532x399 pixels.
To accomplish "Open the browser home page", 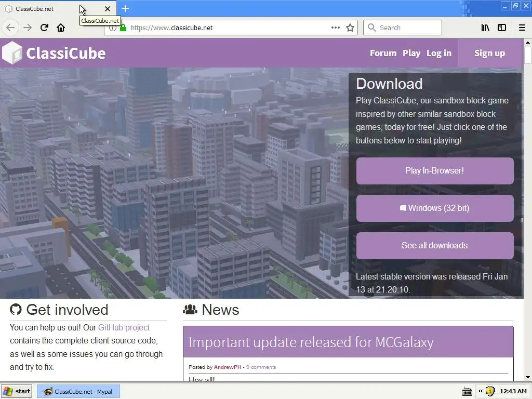I will 61,28.
